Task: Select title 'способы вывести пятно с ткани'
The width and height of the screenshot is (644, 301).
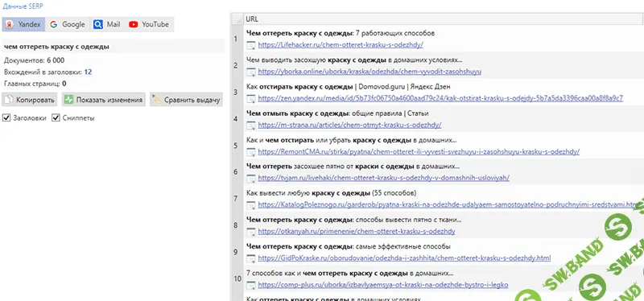Action: point(353,220)
